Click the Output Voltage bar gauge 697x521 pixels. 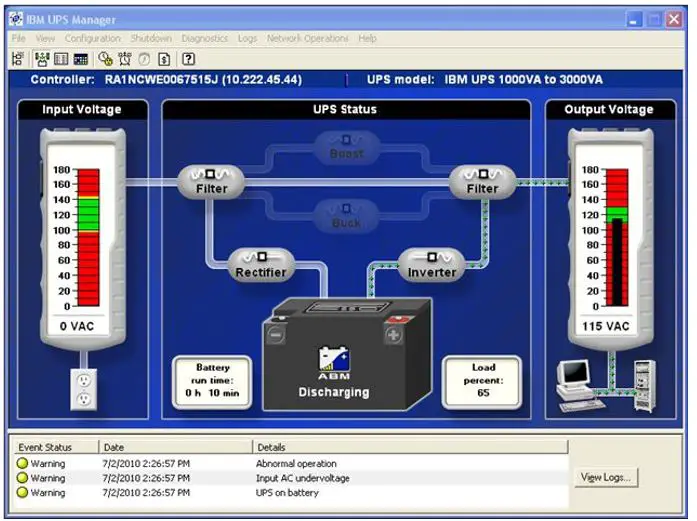coord(617,237)
